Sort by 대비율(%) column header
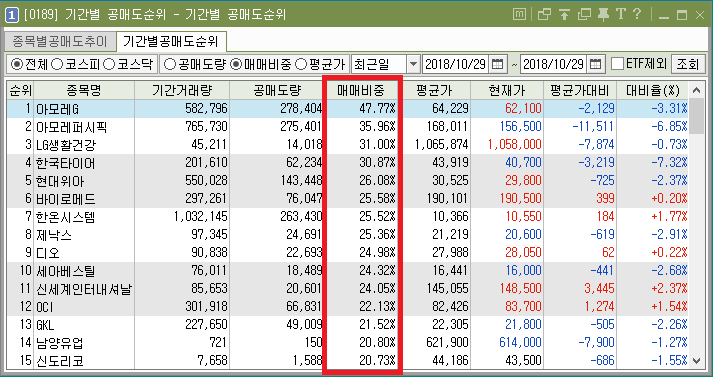The image size is (713, 377). coord(653,90)
